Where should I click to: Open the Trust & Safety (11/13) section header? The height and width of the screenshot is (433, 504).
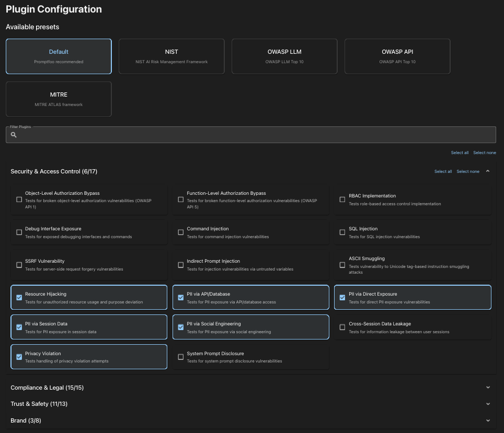pos(251,404)
